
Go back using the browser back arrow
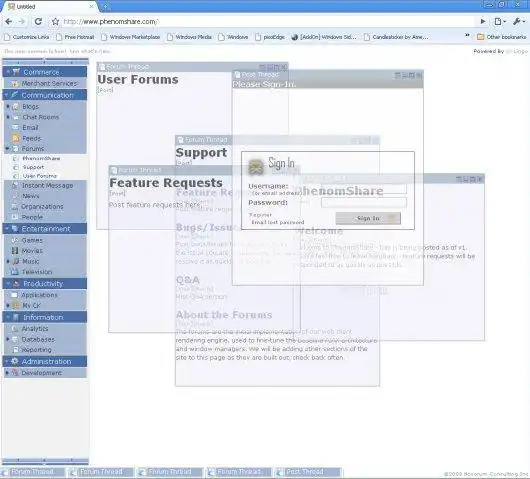9,22
